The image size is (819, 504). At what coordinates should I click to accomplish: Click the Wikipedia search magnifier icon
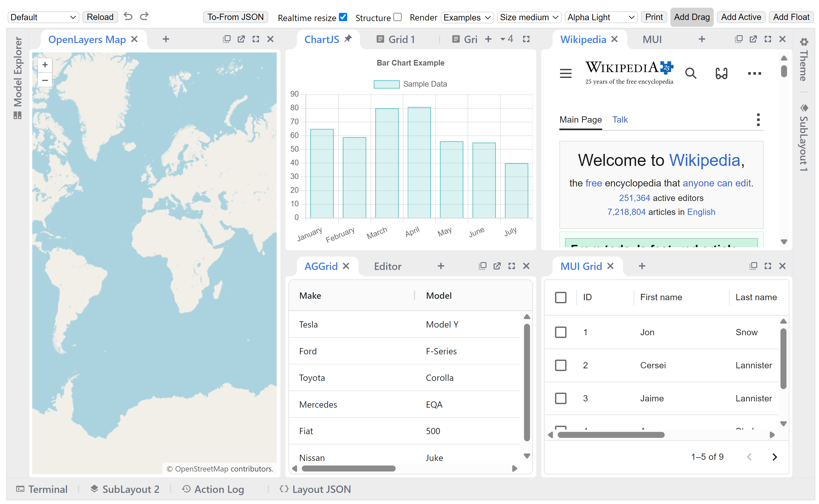pyautogui.click(x=691, y=73)
